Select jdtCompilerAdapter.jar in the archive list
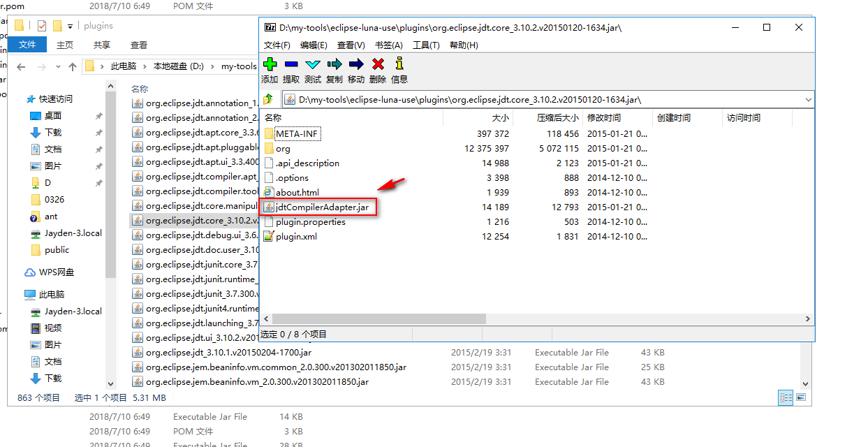 coord(322,207)
